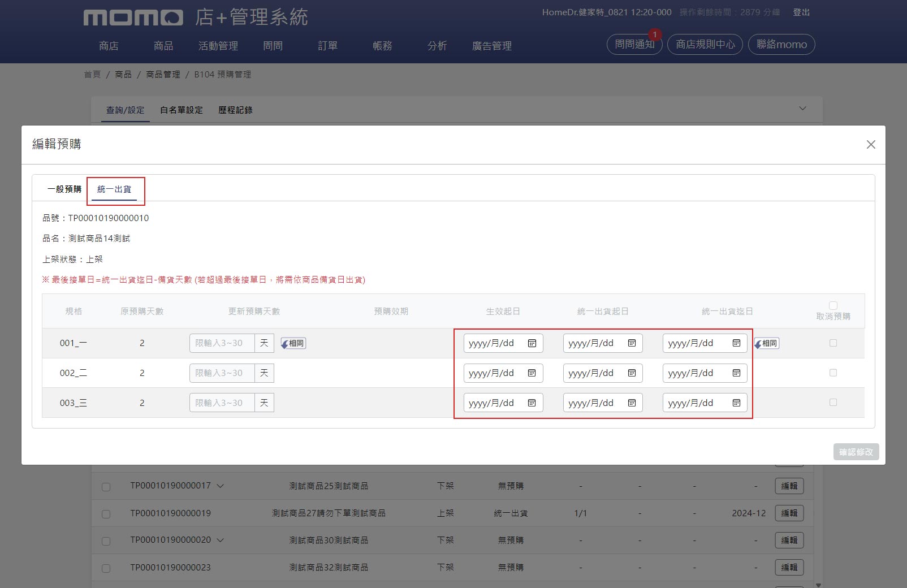Click 相同 icon beside 統一出貨迄日 field

click(767, 343)
